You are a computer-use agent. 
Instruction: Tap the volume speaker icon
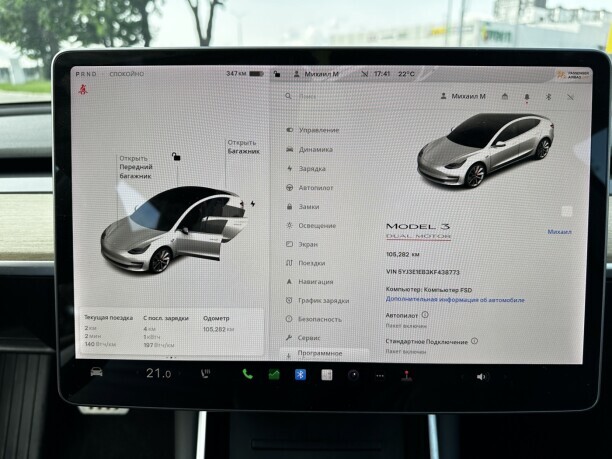point(481,377)
